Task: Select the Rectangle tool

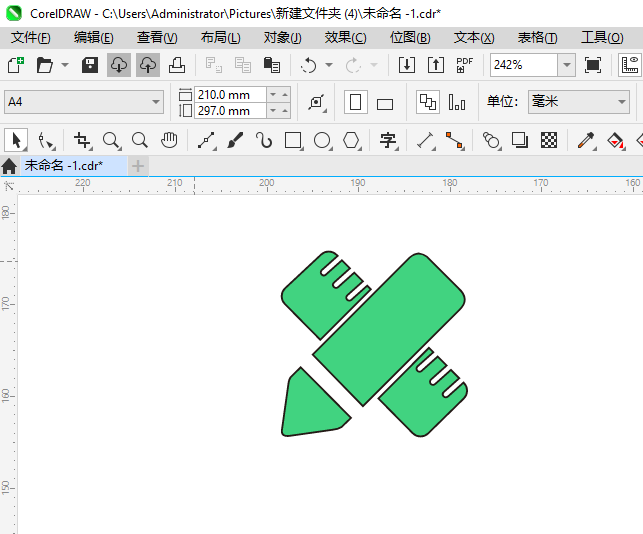Action: [x=294, y=140]
